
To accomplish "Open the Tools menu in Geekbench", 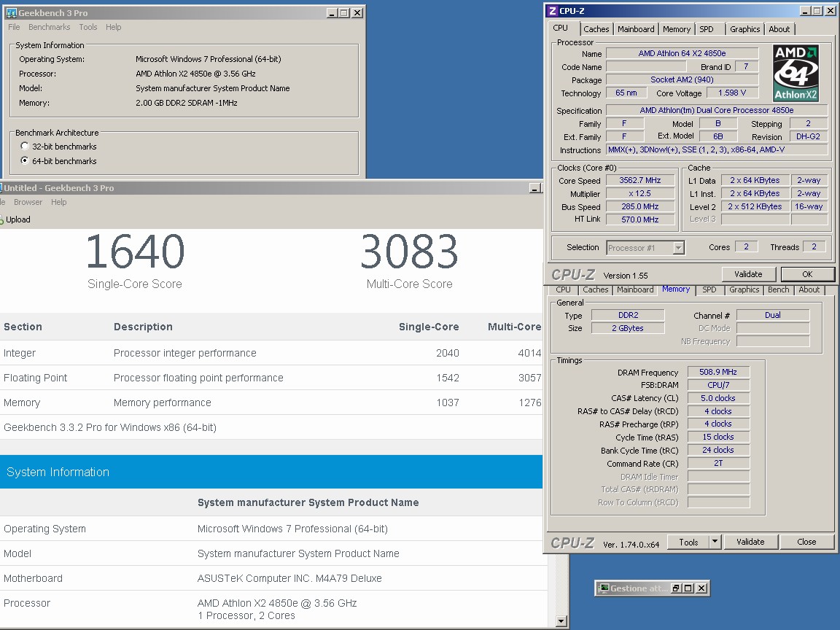I will (x=88, y=27).
